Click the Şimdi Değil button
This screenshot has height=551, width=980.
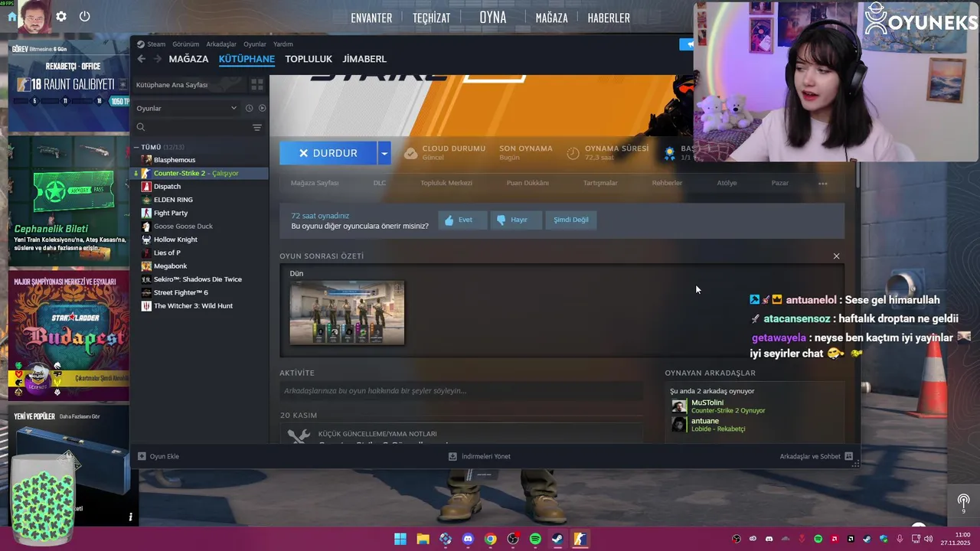click(x=571, y=220)
